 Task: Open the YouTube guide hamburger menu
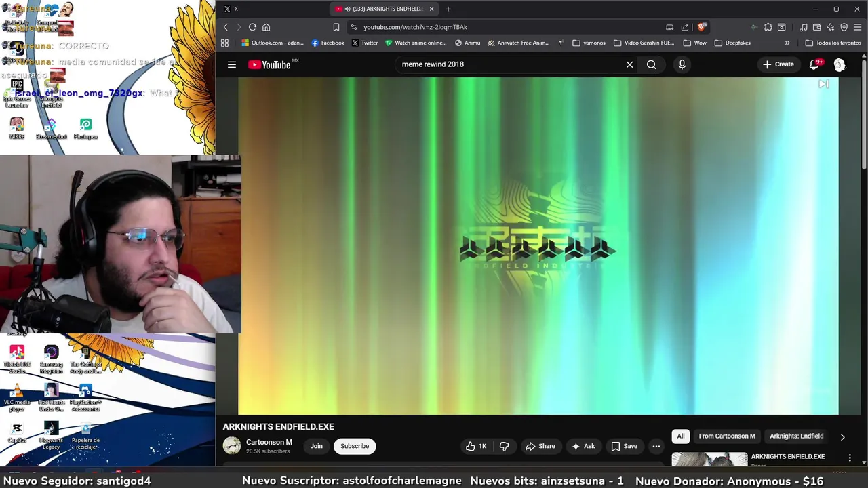pos(232,64)
